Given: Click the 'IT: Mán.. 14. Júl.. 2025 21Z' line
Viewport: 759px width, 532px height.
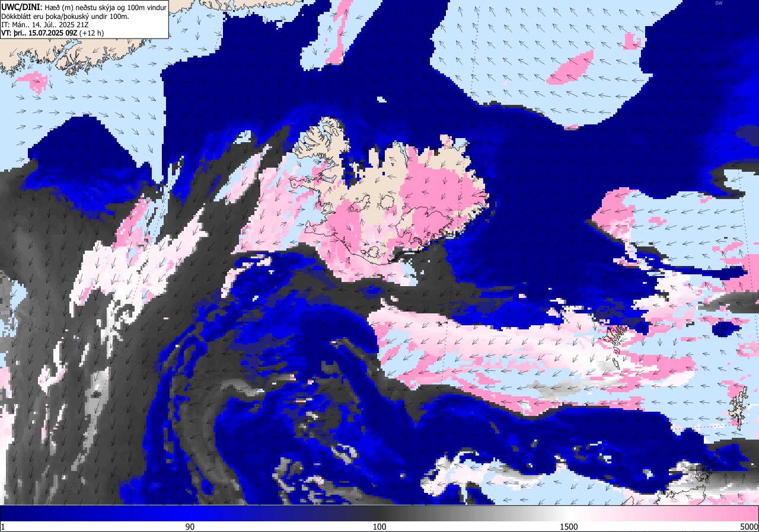Looking at the screenshot, I should (x=45, y=24).
